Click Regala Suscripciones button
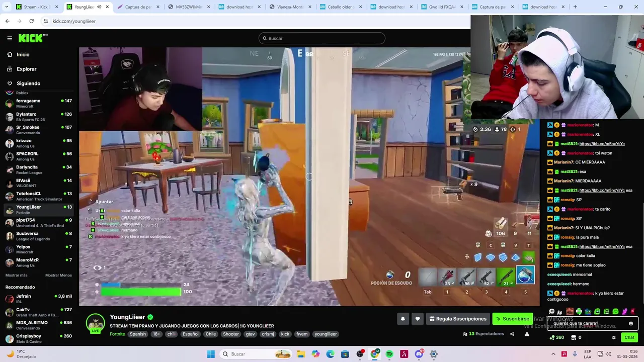 click(x=458, y=319)
